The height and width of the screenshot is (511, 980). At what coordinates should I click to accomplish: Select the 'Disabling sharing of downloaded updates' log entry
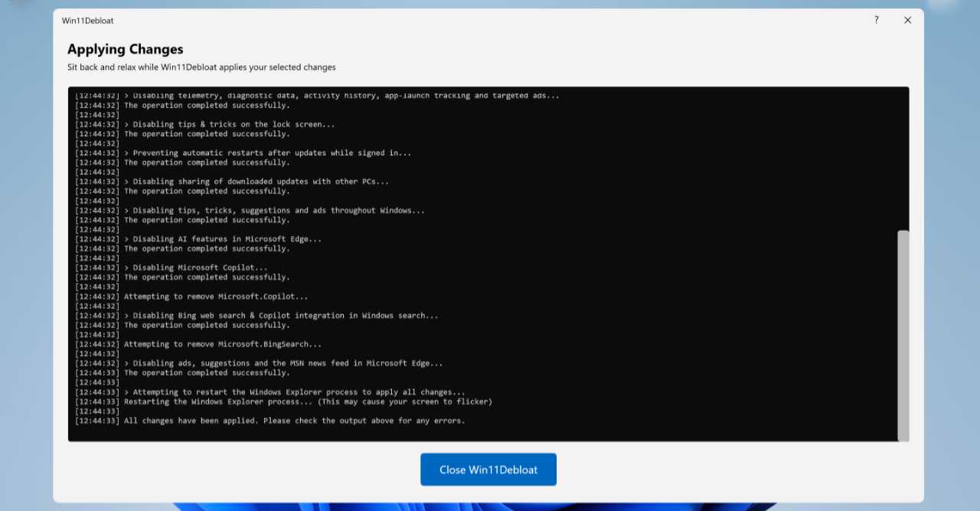(x=260, y=182)
